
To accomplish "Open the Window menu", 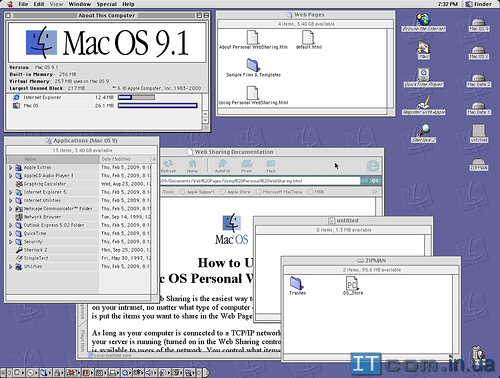I will point(80,4).
